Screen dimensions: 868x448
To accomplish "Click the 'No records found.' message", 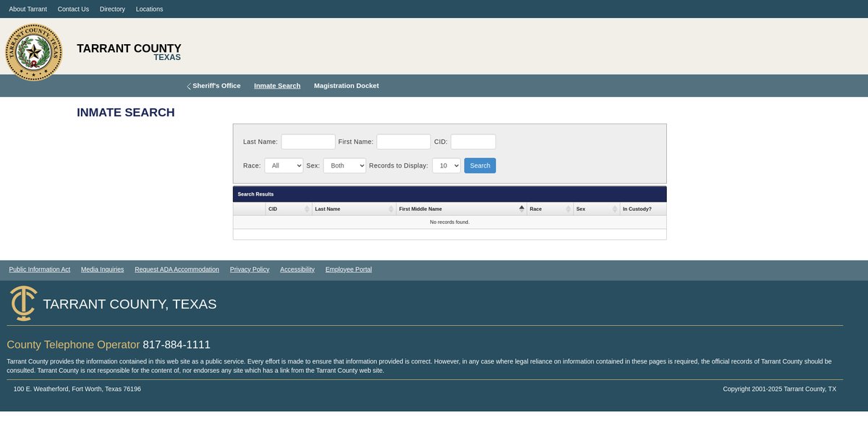I will click(449, 222).
